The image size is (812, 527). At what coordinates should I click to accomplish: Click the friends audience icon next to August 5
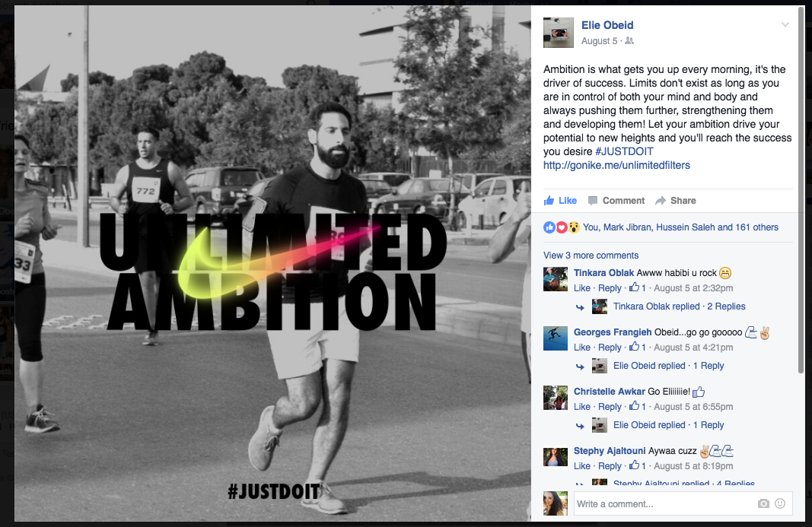pyautogui.click(x=629, y=40)
